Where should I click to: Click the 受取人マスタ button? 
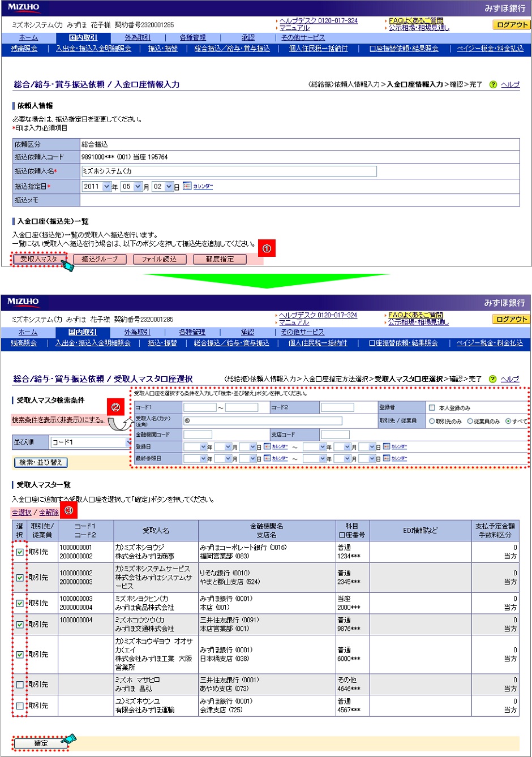click(x=39, y=259)
